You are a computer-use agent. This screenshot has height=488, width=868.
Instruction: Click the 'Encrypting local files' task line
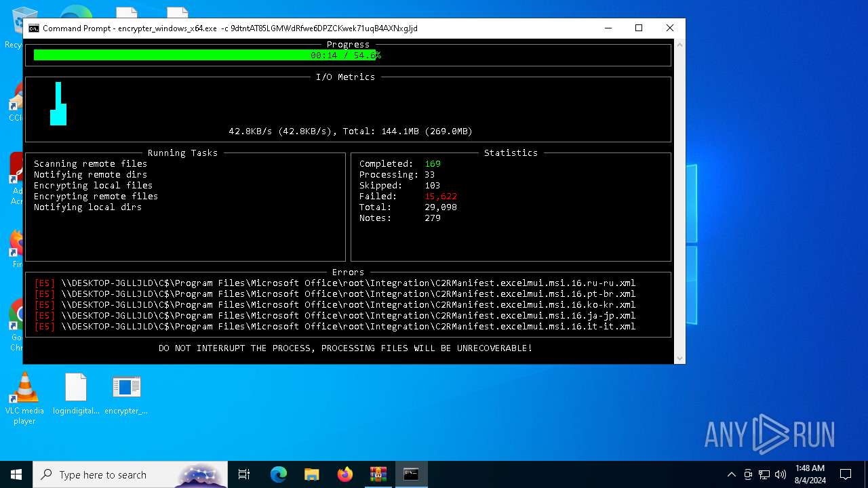[93, 185]
